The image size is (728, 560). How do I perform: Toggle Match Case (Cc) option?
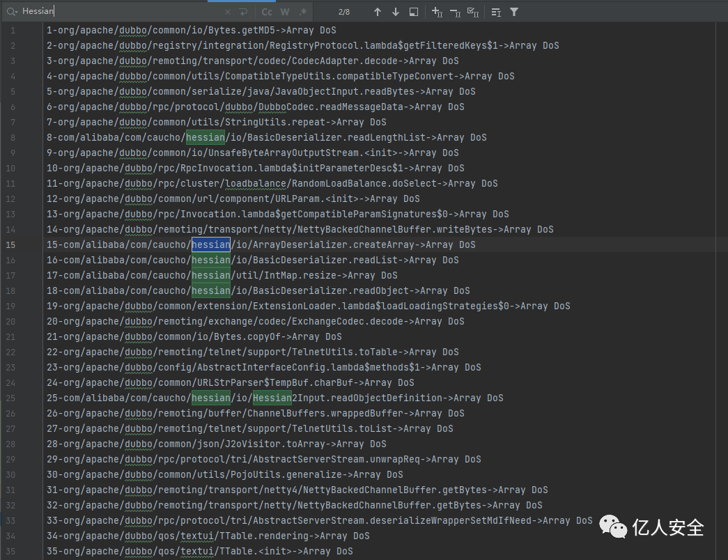(267, 12)
